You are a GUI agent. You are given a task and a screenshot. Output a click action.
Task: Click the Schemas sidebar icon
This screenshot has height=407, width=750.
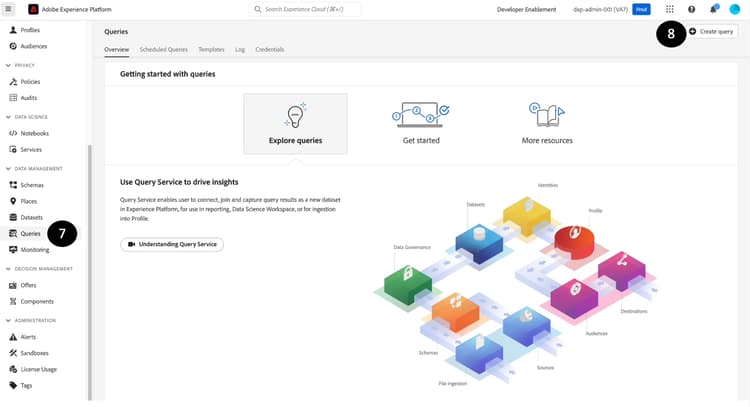coord(13,185)
